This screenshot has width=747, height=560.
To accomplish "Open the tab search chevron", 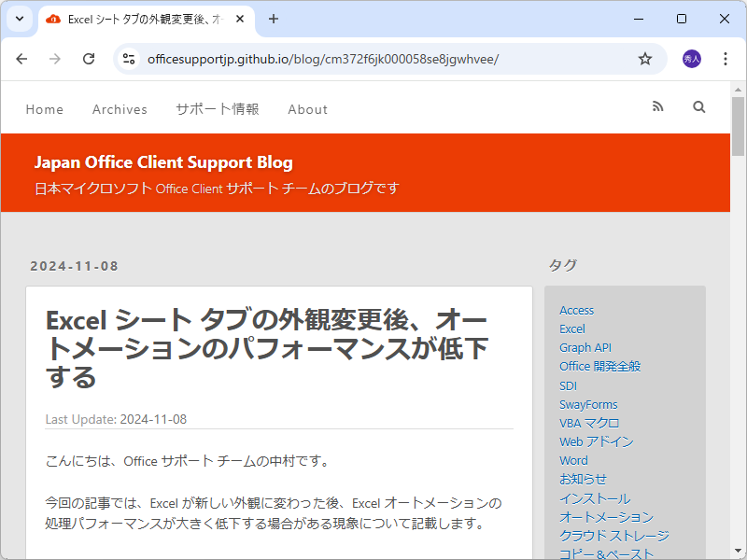I will click(x=19, y=19).
